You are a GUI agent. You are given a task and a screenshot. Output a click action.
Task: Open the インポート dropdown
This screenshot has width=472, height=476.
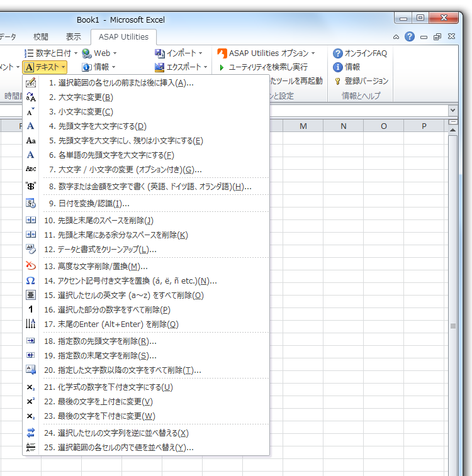pos(179,53)
